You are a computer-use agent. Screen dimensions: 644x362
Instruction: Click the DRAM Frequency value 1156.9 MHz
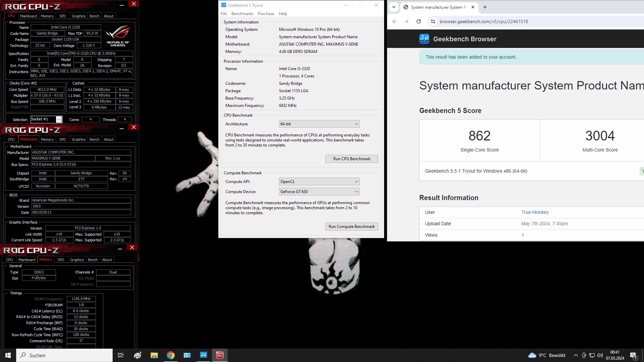click(81, 299)
